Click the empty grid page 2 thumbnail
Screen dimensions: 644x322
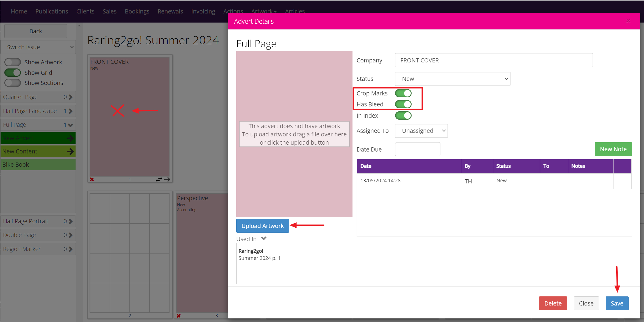coord(130,253)
